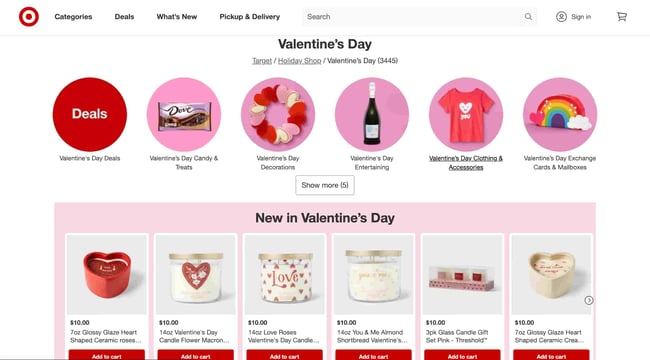Follow Target breadcrumb link
This screenshot has width=650, height=360.
click(x=262, y=61)
